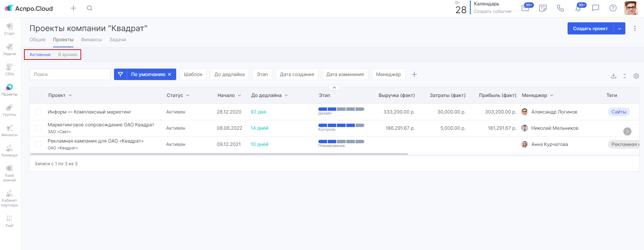
Task: Click the table's horizontal scrollbar
Action: point(219,154)
